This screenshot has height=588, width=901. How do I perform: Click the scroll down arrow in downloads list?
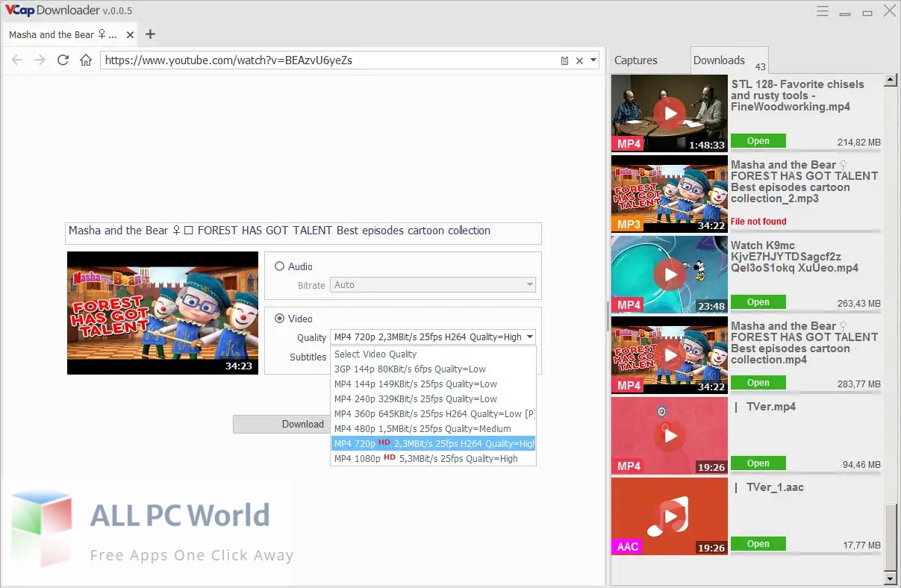coord(889,578)
